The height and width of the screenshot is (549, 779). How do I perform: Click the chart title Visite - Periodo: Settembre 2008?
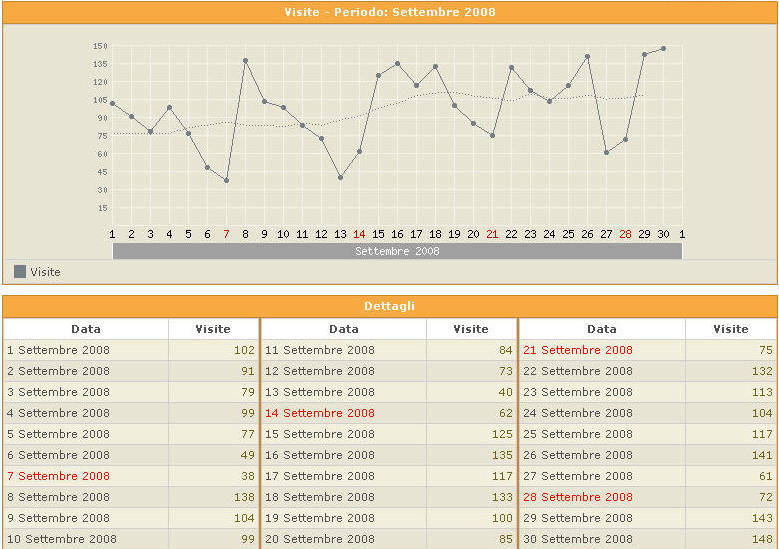click(x=390, y=12)
